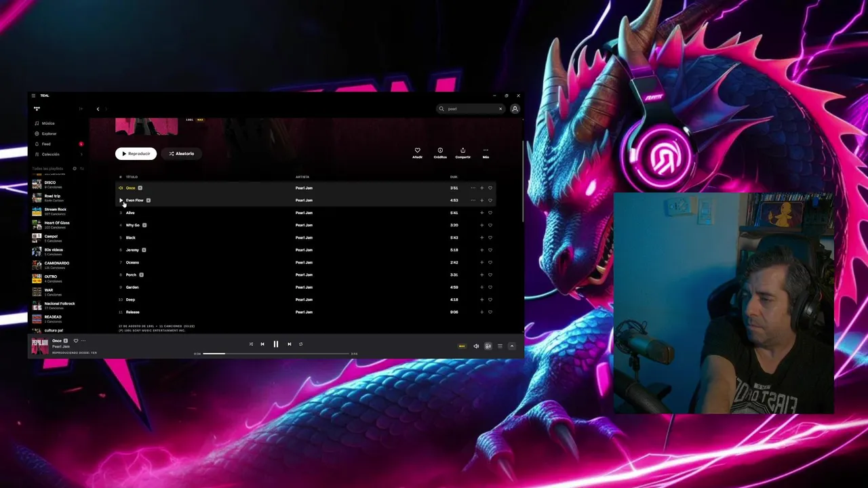Click the Reproducir button

tap(136, 154)
